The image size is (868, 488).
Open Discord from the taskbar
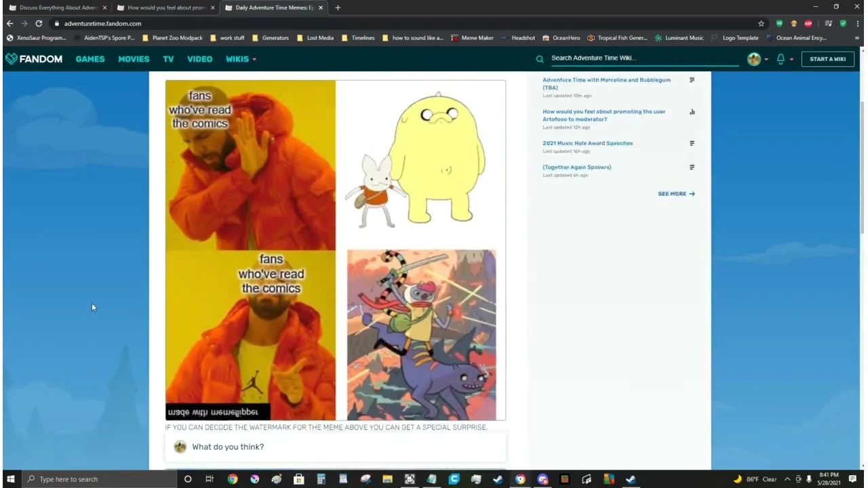coord(542,479)
